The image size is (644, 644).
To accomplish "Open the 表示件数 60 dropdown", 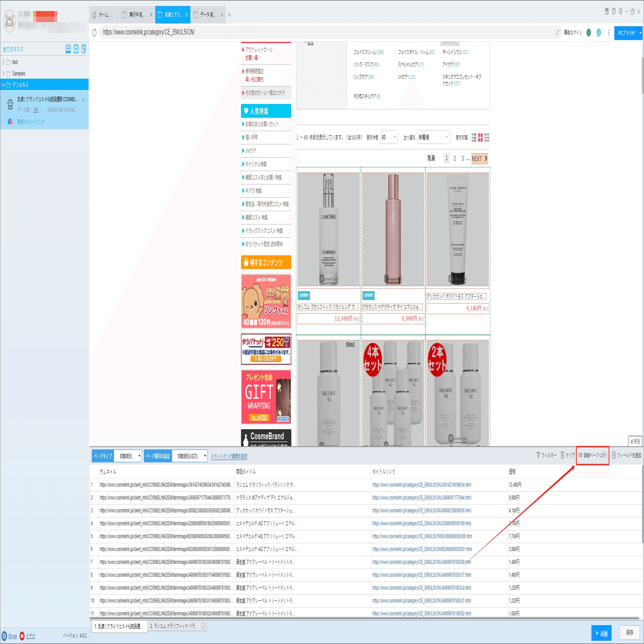I will [389, 137].
